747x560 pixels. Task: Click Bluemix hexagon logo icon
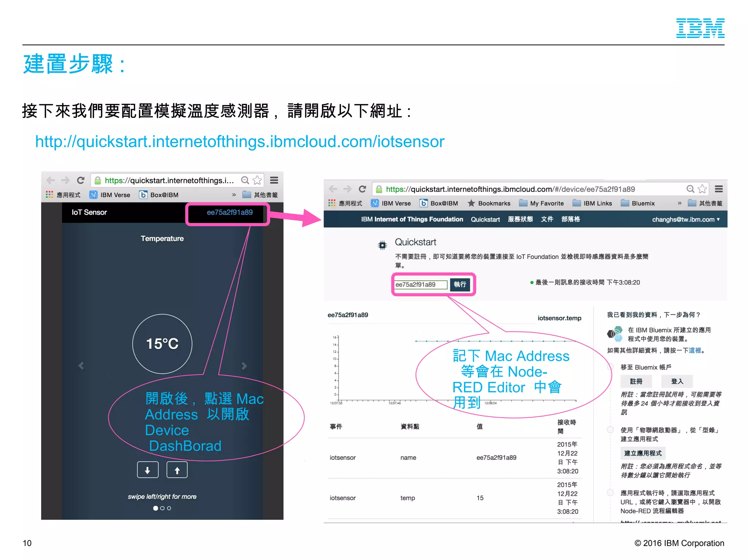[615, 334]
